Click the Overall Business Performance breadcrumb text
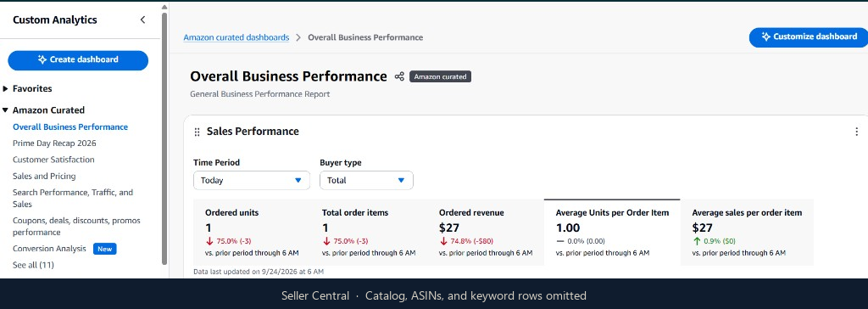 click(x=365, y=37)
